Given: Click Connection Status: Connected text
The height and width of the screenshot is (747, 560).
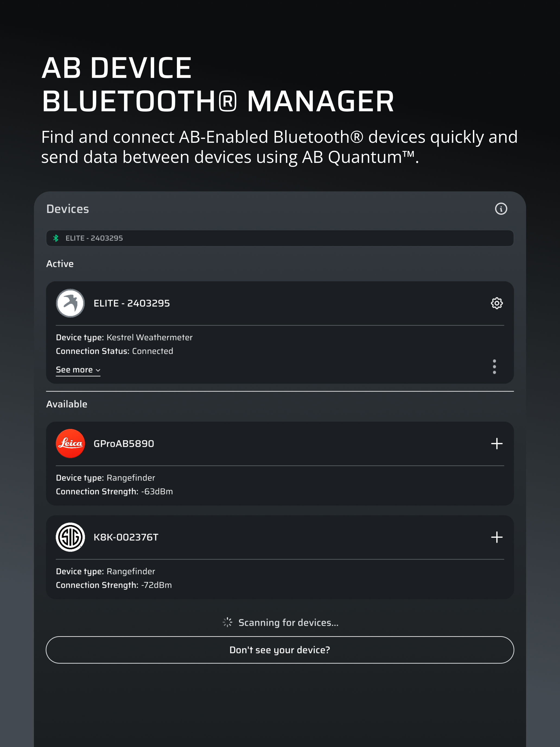Looking at the screenshot, I should 114,351.
